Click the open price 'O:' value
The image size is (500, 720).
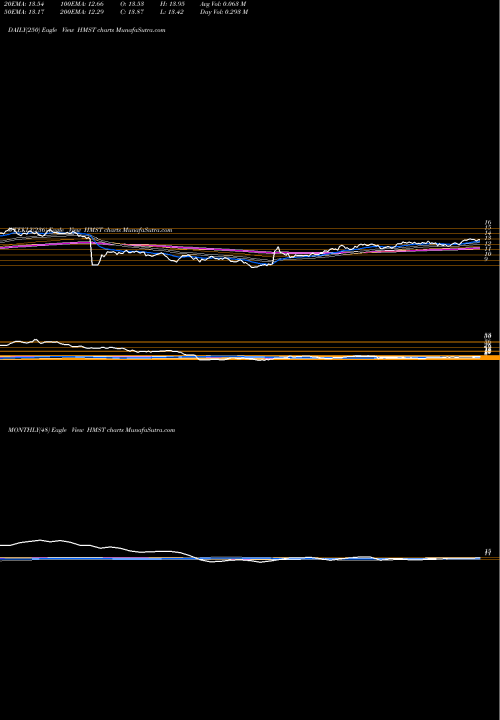132,4
